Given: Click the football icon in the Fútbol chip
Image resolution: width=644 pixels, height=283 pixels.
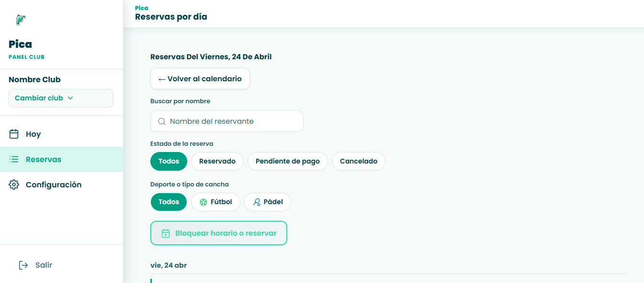Looking at the screenshot, I should point(203,202).
